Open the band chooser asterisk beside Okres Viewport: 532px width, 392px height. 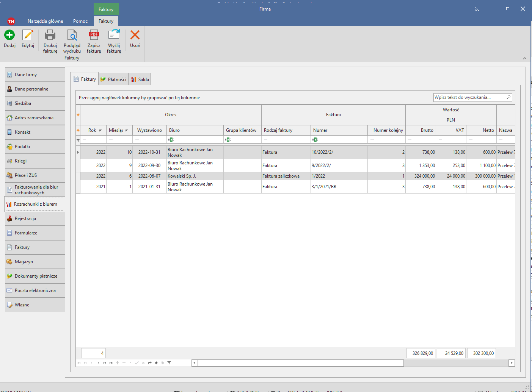click(78, 115)
